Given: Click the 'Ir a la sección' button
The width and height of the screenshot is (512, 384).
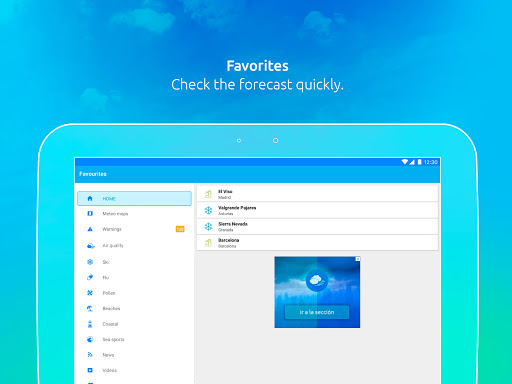Looking at the screenshot, I should coord(317,312).
